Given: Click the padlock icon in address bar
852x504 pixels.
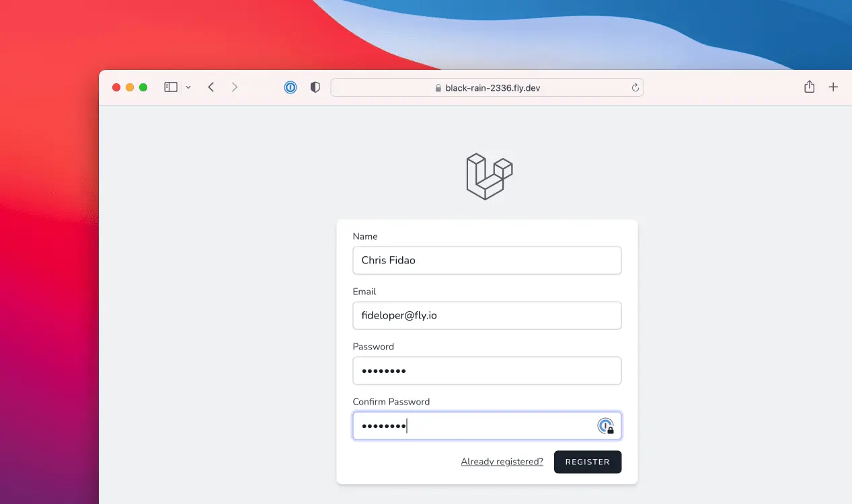Looking at the screenshot, I should [438, 88].
